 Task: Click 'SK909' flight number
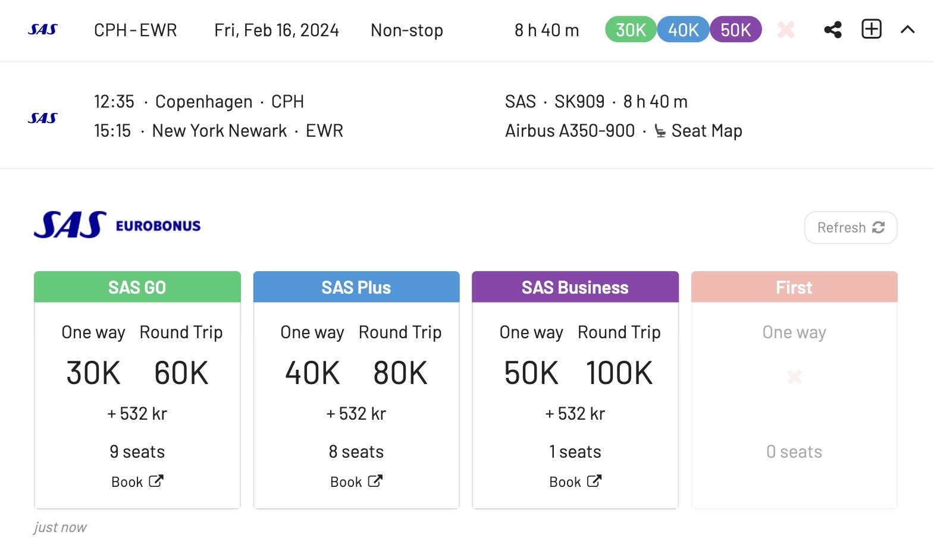pyautogui.click(x=579, y=102)
